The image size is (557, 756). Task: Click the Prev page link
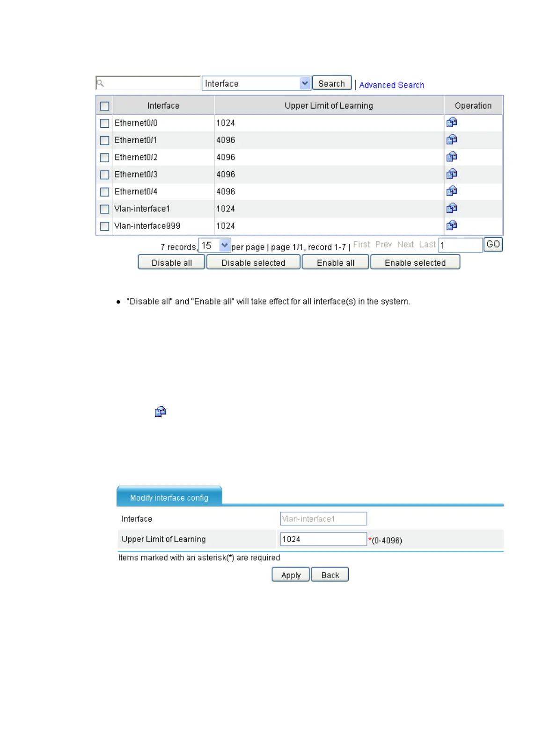point(383,244)
